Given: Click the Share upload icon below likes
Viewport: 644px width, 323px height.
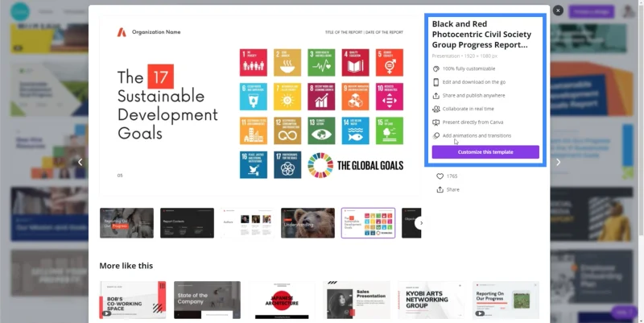Looking at the screenshot, I should [x=440, y=189].
